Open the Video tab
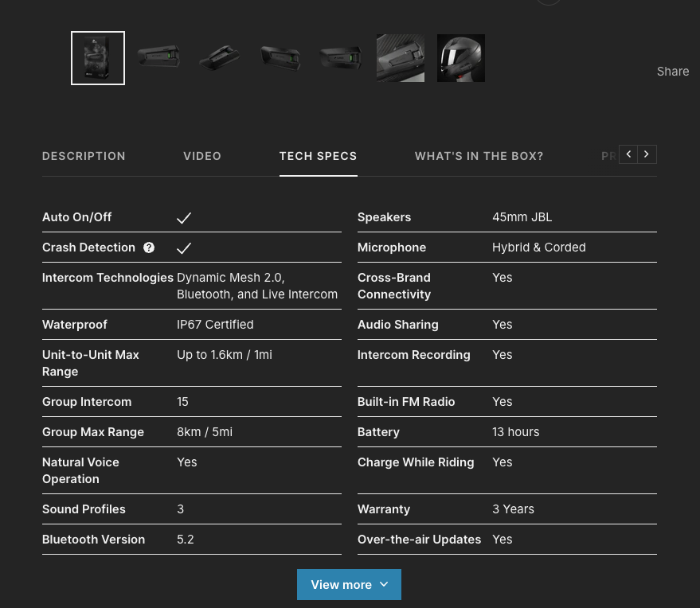This screenshot has width=700, height=608. pyautogui.click(x=202, y=156)
